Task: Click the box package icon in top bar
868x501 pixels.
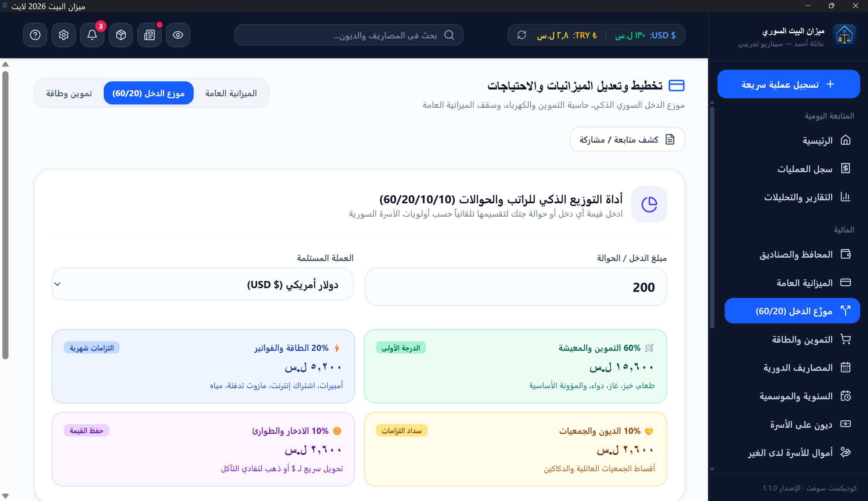Action: (x=121, y=35)
